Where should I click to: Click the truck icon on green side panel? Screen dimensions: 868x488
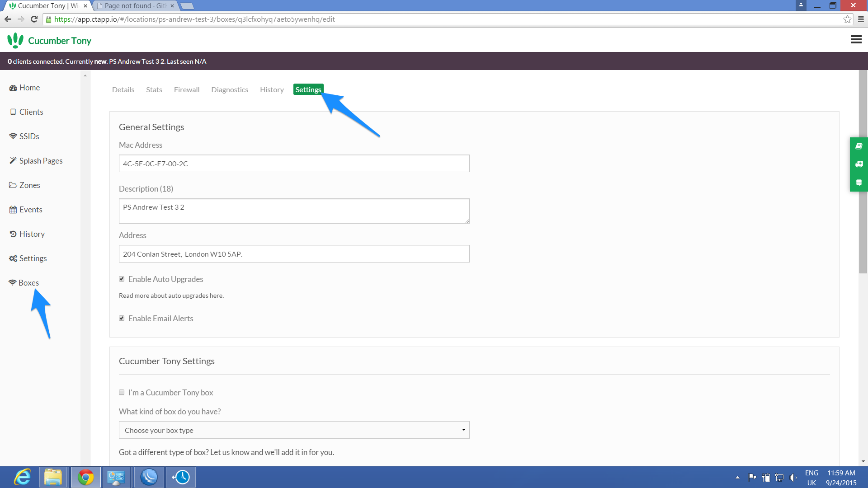coord(859,164)
